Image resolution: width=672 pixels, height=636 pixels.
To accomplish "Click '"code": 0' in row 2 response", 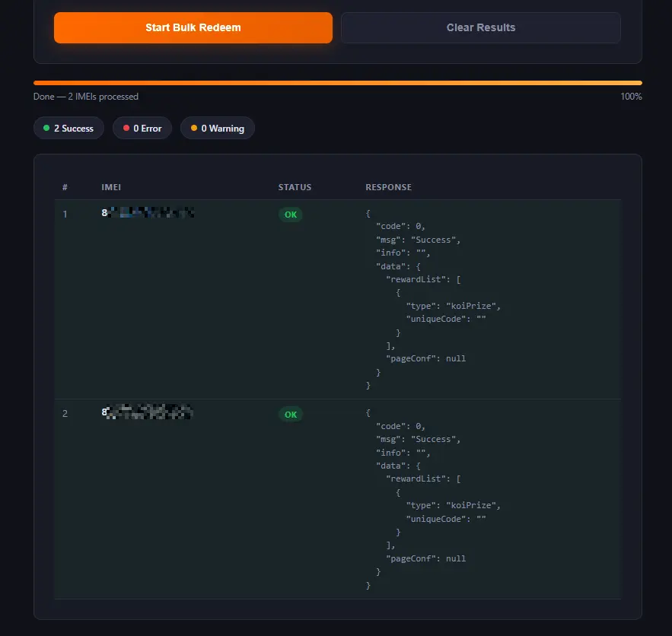I will (x=400, y=426).
